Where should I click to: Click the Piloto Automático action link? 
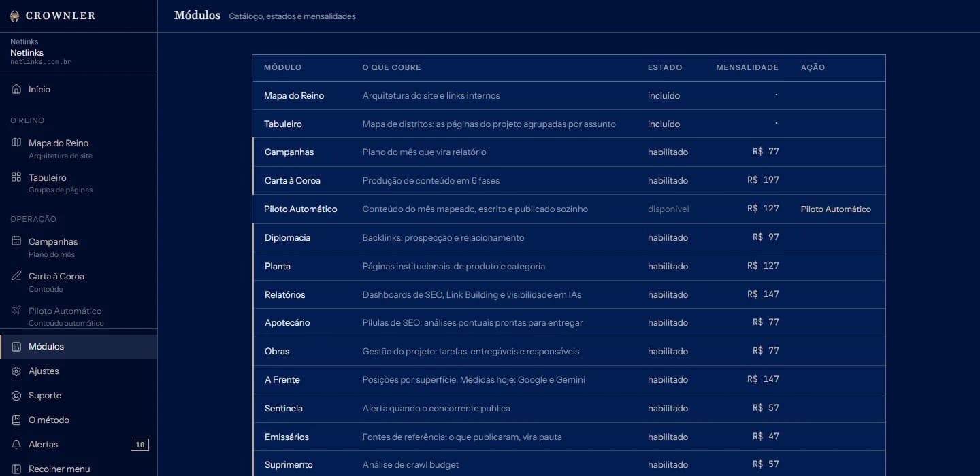(836, 209)
